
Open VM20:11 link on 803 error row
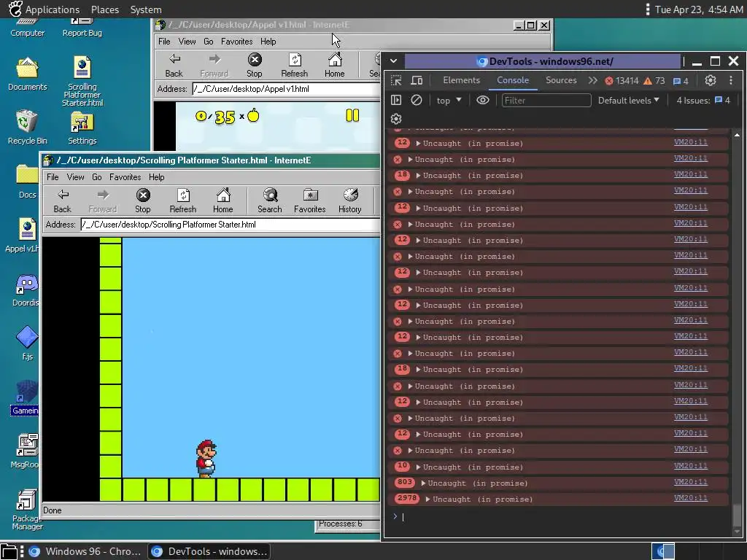pyautogui.click(x=690, y=482)
